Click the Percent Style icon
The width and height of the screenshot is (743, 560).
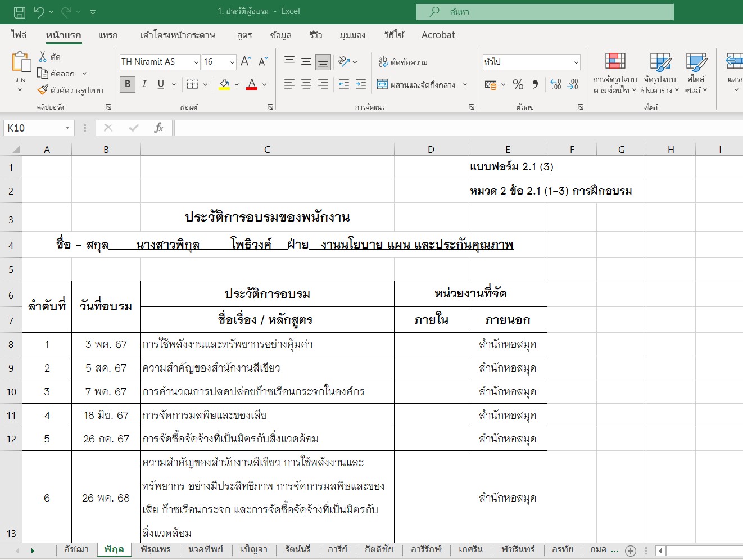pos(518,84)
